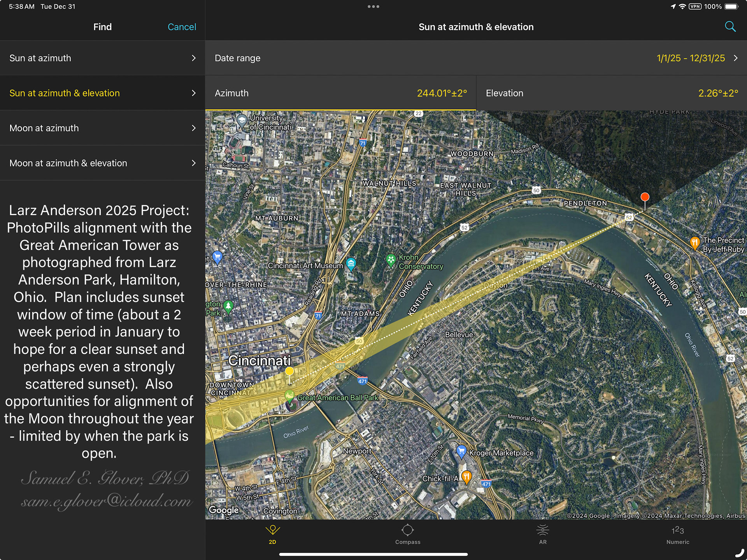Expand chevron on Sun at azimuth row
This screenshot has height=560, width=747.
(194, 58)
